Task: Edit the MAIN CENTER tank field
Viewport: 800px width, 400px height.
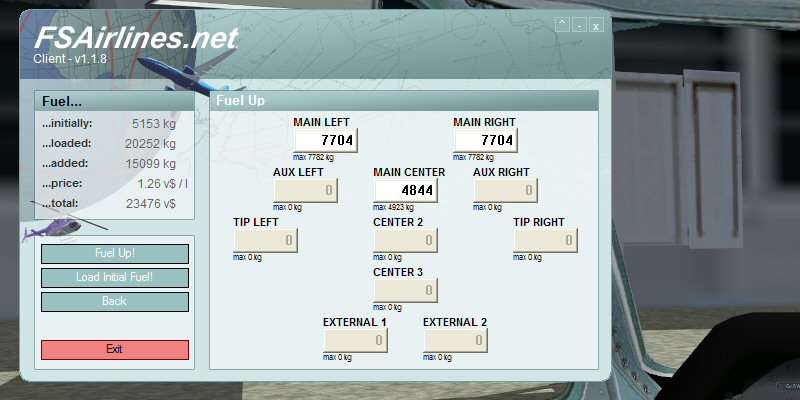Action: (406, 190)
